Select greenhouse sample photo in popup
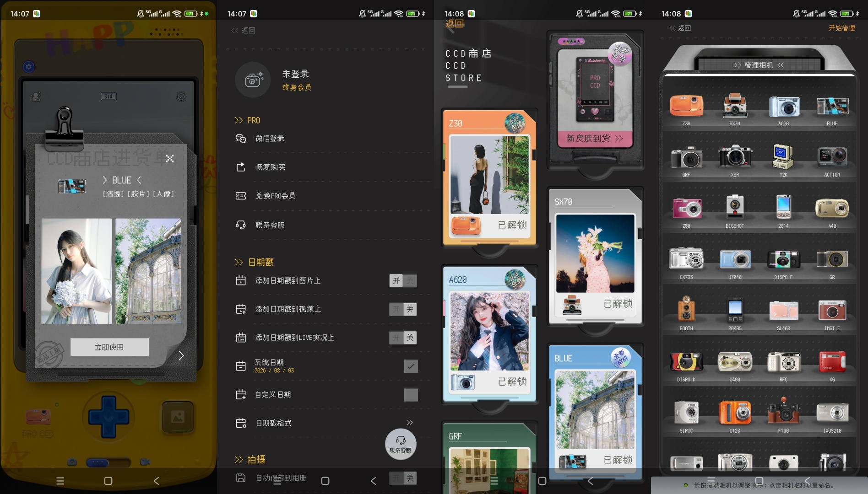 148,272
